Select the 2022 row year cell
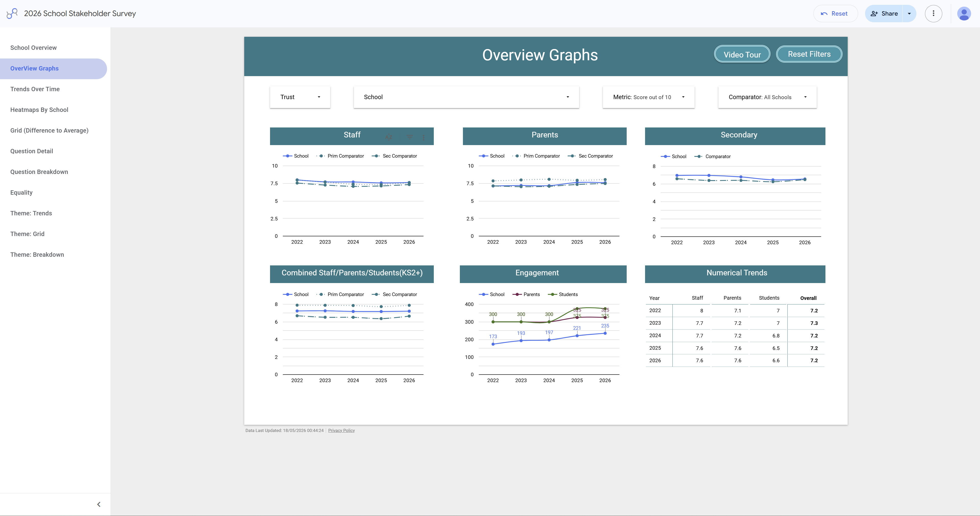This screenshot has width=980, height=516. 655,311
